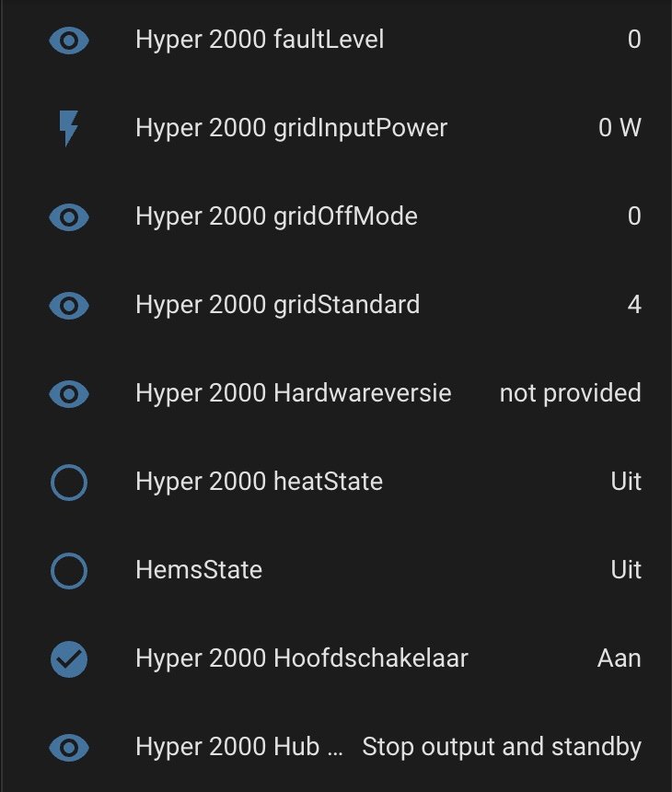
Task: Click the '0 W' gridInputPower reading
Action: (620, 128)
